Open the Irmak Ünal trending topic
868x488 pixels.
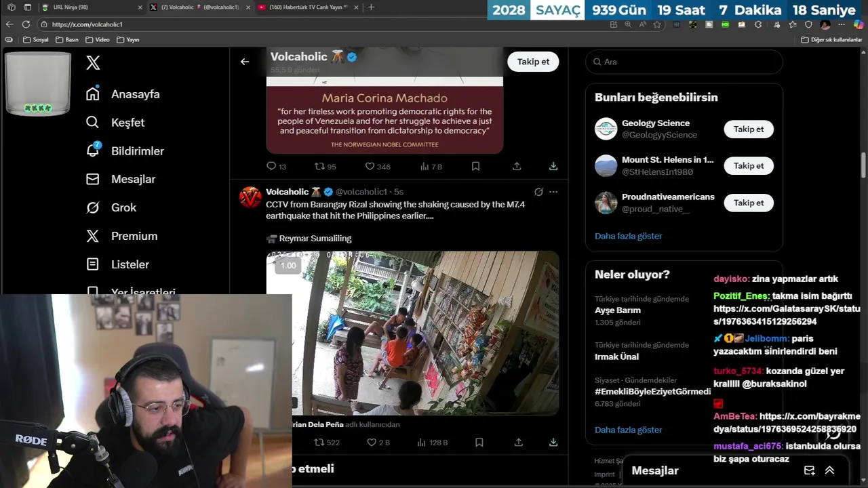pos(616,357)
